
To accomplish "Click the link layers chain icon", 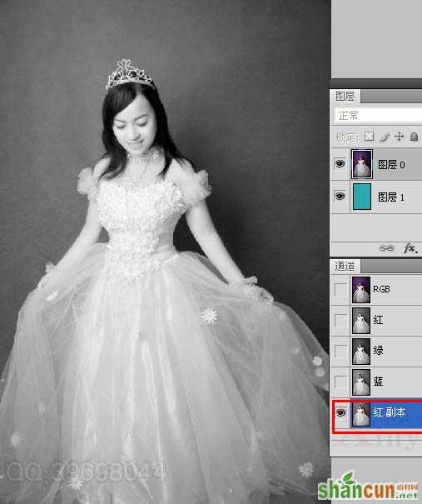I will pyautogui.click(x=386, y=248).
